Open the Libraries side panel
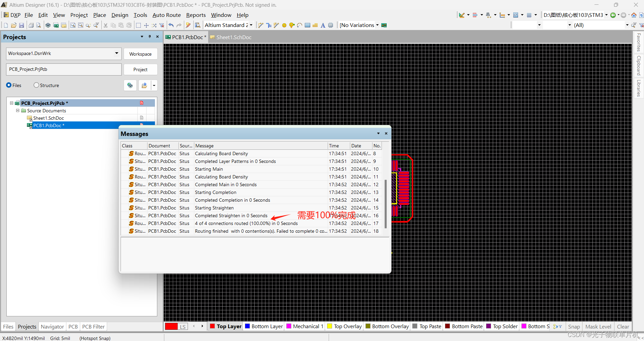This screenshot has width=644, height=341. click(x=638, y=88)
